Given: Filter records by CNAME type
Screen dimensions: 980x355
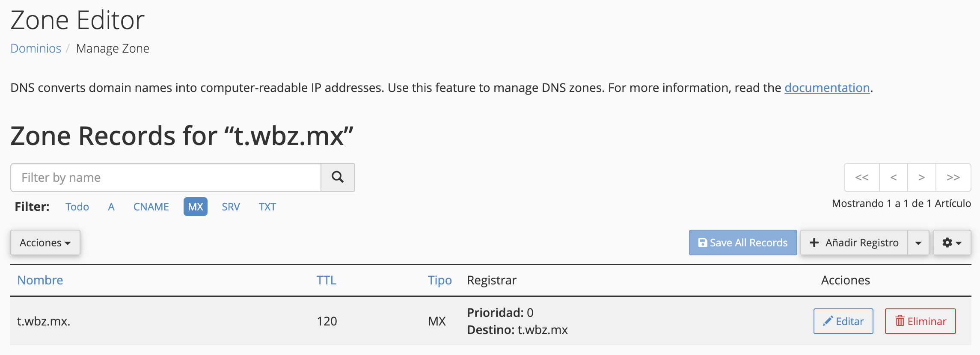Looking at the screenshot, I should [151, 207].
